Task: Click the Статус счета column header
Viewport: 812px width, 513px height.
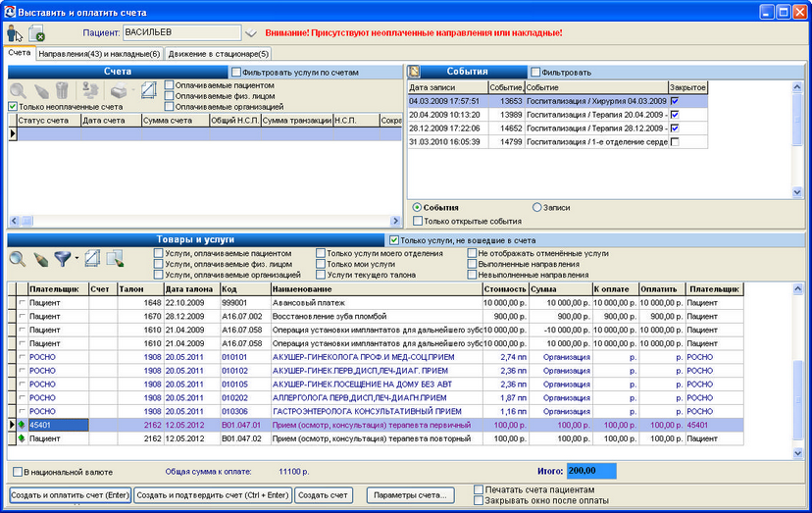Action: coord(49,121)
